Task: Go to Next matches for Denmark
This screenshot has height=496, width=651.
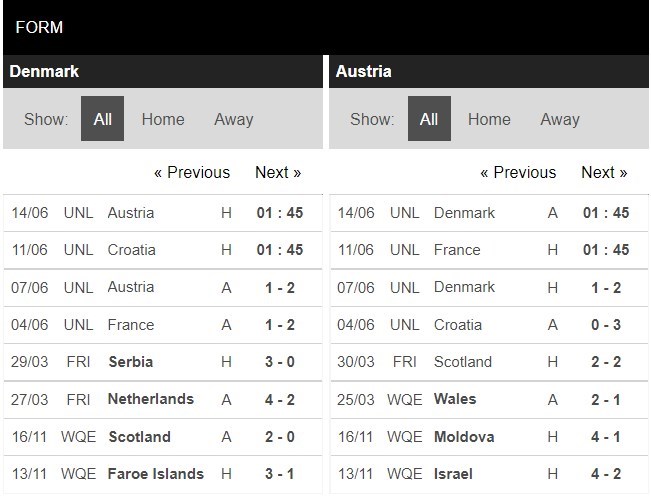Action: (278, 172)
